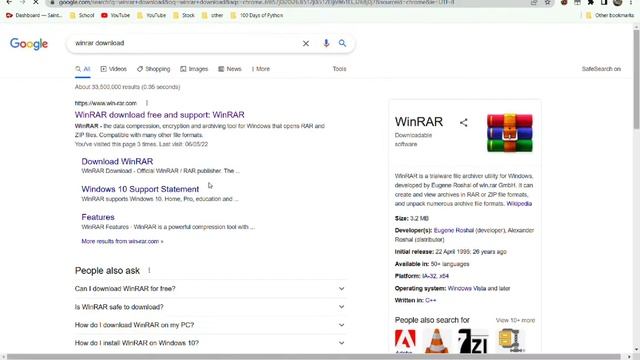Open More results from win-rar.com
The image size is (640, 360).
coord(122,241)
